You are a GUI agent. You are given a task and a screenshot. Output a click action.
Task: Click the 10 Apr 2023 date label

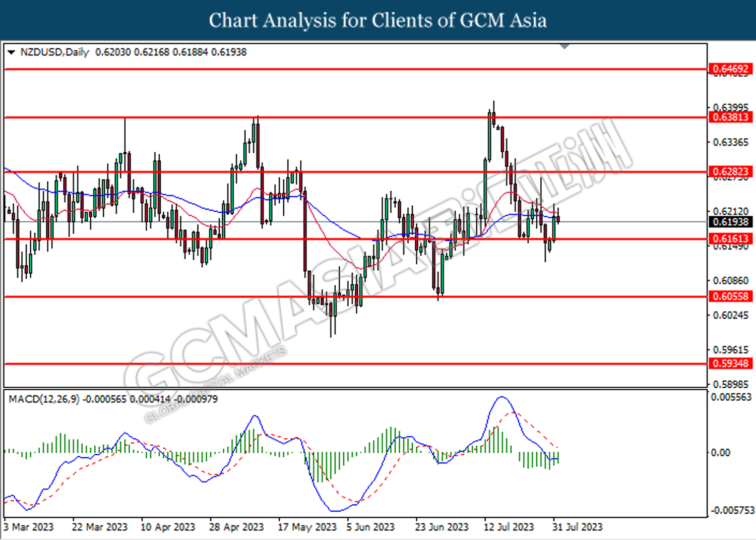tap(168, 527)
